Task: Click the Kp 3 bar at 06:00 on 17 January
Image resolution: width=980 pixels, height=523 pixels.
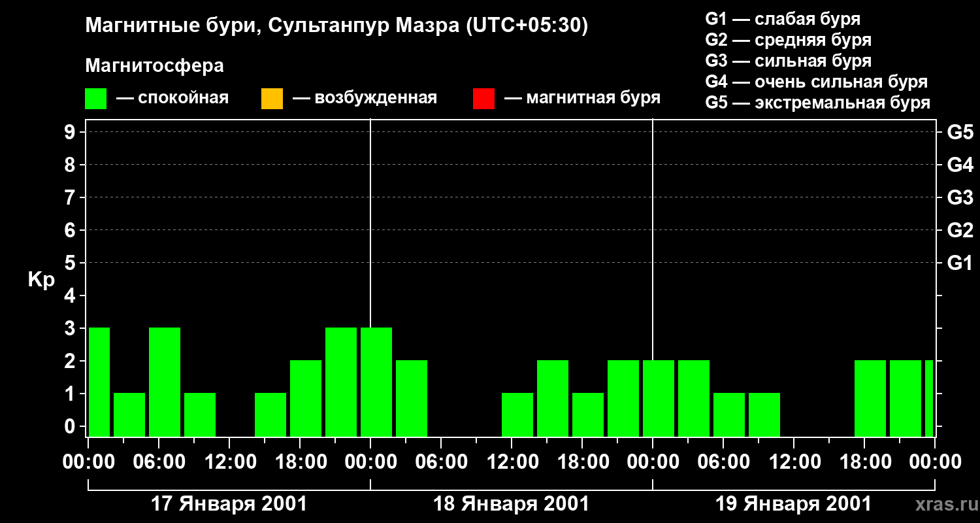Action: pos(165,382)
